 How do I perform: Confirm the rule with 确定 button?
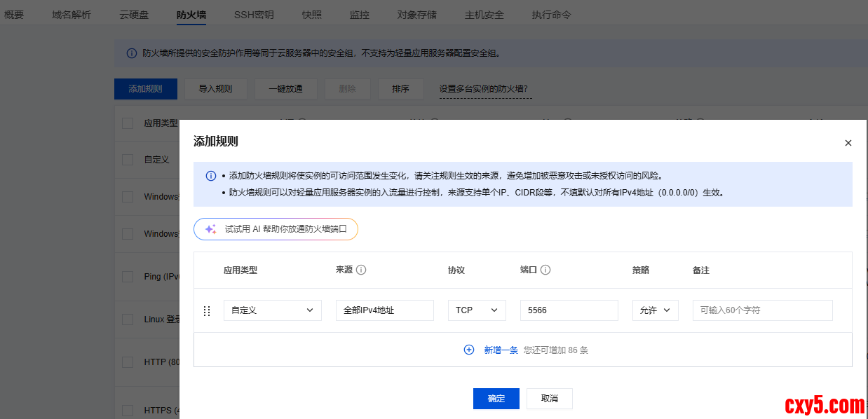[496, 398]
